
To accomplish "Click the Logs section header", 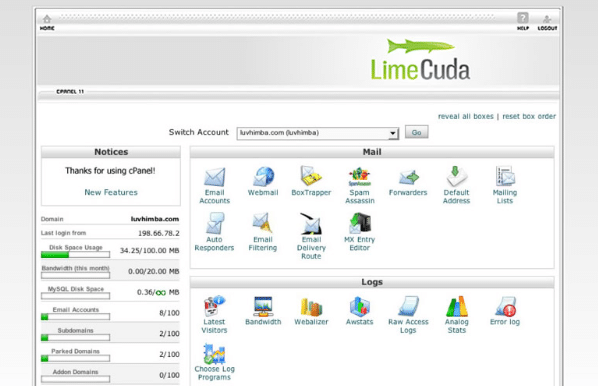I will coord(372,282).
